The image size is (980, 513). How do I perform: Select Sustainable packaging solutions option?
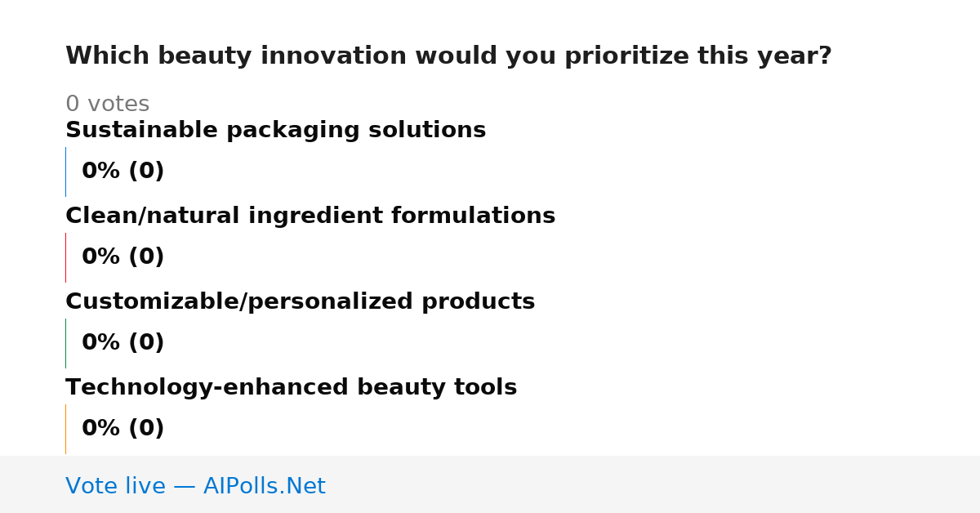[x=275, y=130]
